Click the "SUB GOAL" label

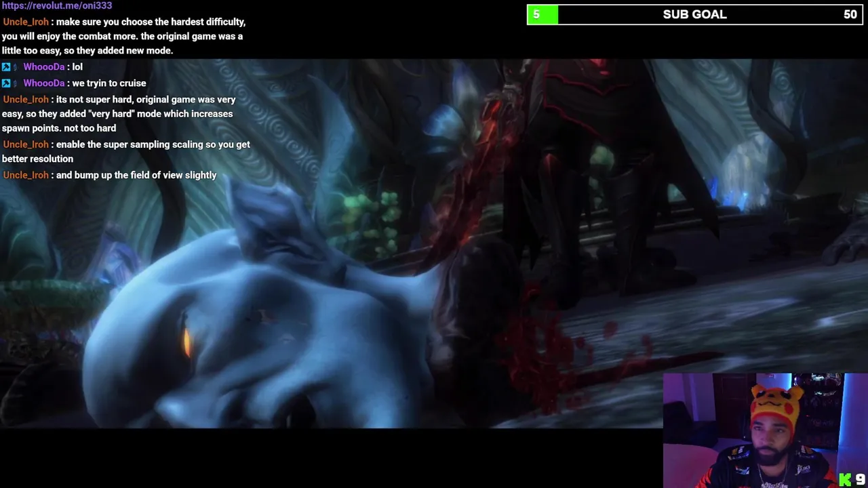pyautogui.click(x=694, y=14)
